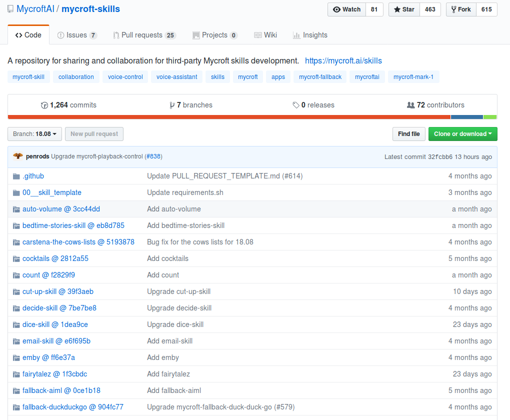Open the Pull requests tab

(144, 35)
